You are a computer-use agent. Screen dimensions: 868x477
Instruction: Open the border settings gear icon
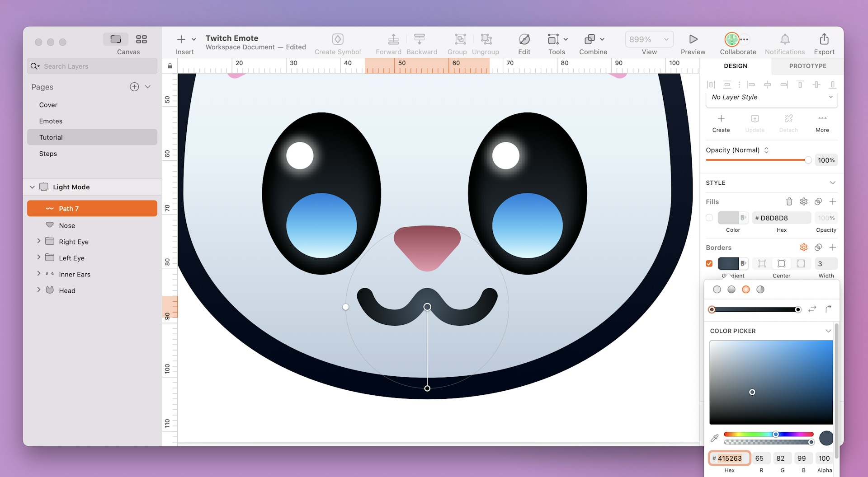pyautogui.click(x=803, y=247)
